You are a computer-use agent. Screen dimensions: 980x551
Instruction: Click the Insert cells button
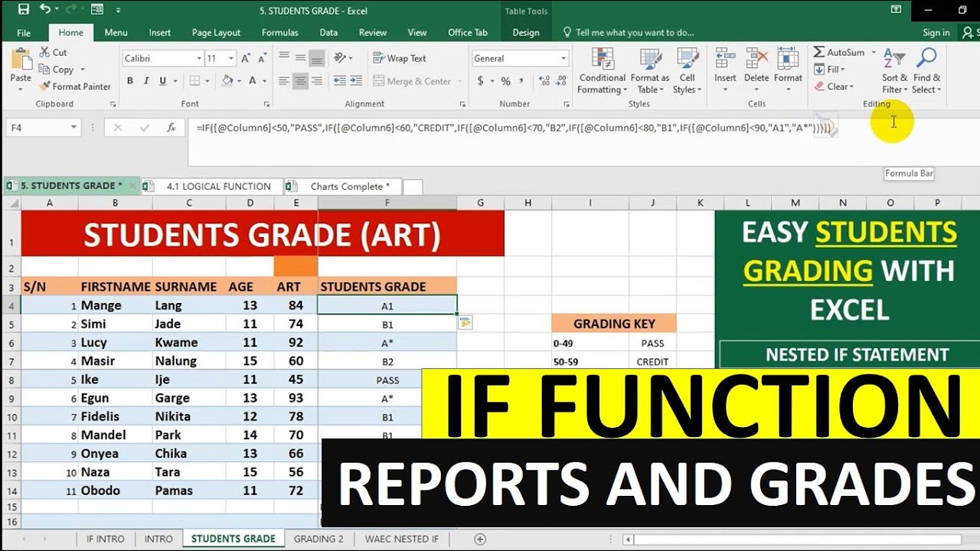click(725, 70)
